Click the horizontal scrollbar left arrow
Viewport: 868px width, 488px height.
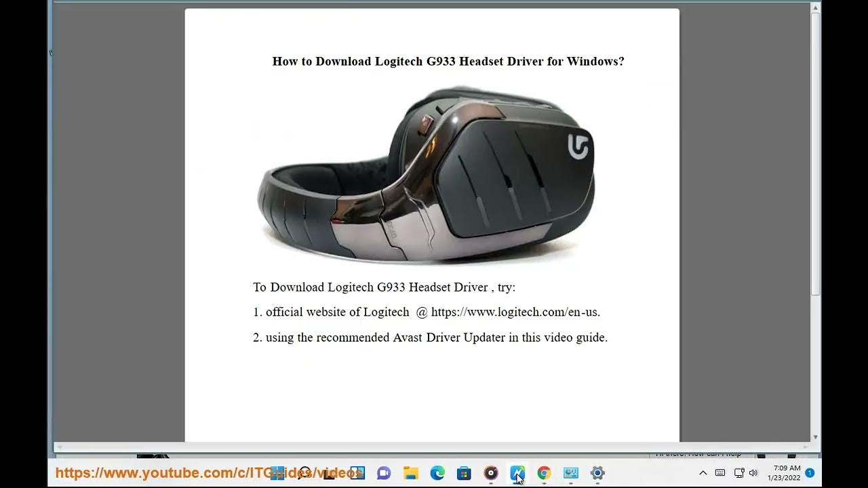[58, 447]
